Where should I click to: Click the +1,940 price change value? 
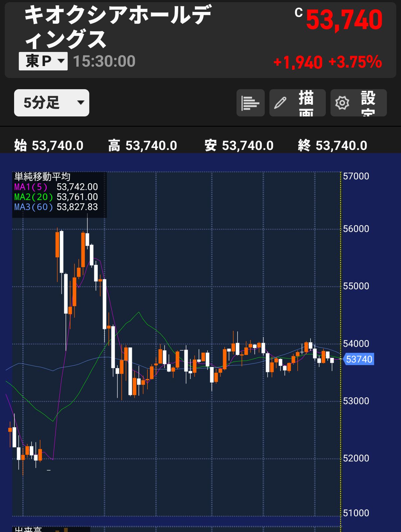[x=298, y=62]
